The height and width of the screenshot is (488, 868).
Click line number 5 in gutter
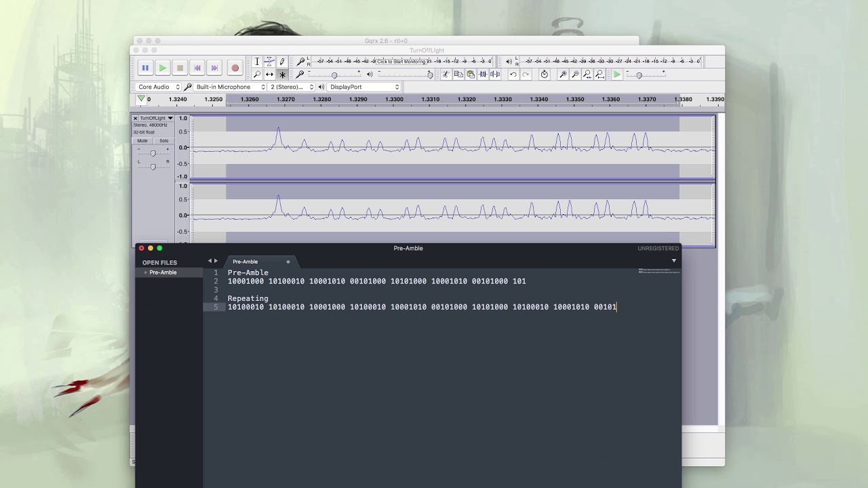[x=216, y=307]
